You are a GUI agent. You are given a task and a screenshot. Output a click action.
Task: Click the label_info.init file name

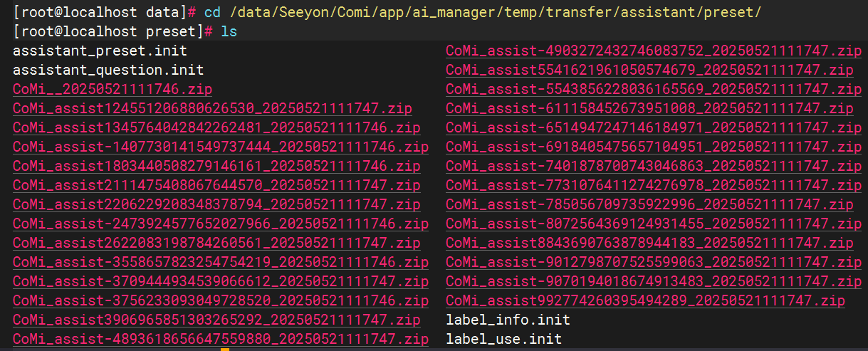tap(508, 320)
